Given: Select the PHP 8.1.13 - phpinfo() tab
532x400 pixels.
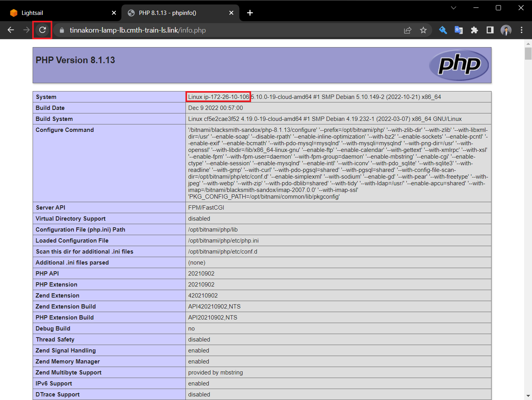Looking at the screenshot, I should point(180,13).
